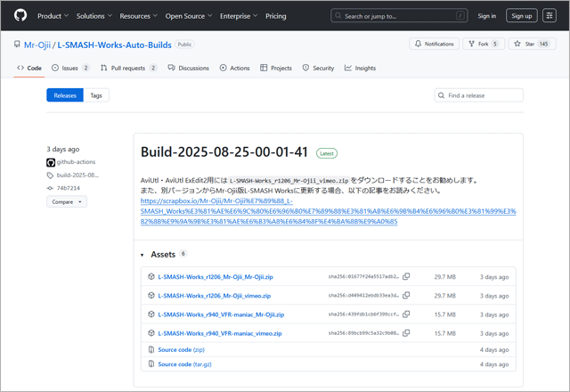Switch to the Projects tab
The width and height of the screenshot is (570, 392).
[276, 68]
